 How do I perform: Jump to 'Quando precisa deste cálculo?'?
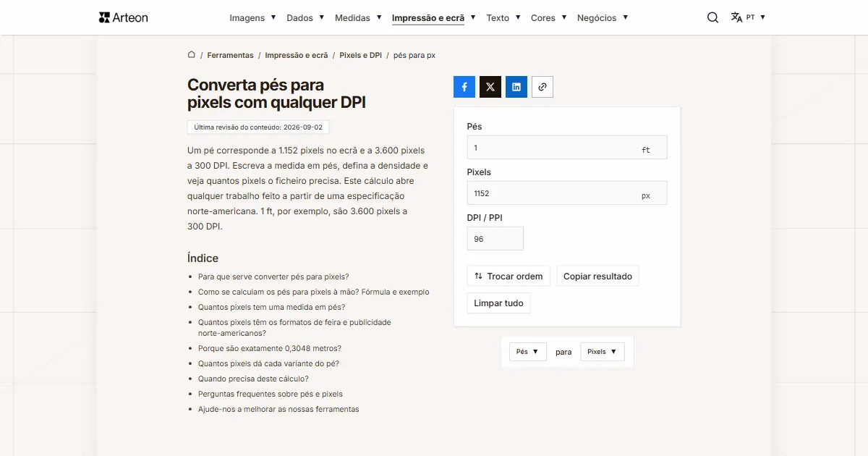pos(253,379)
